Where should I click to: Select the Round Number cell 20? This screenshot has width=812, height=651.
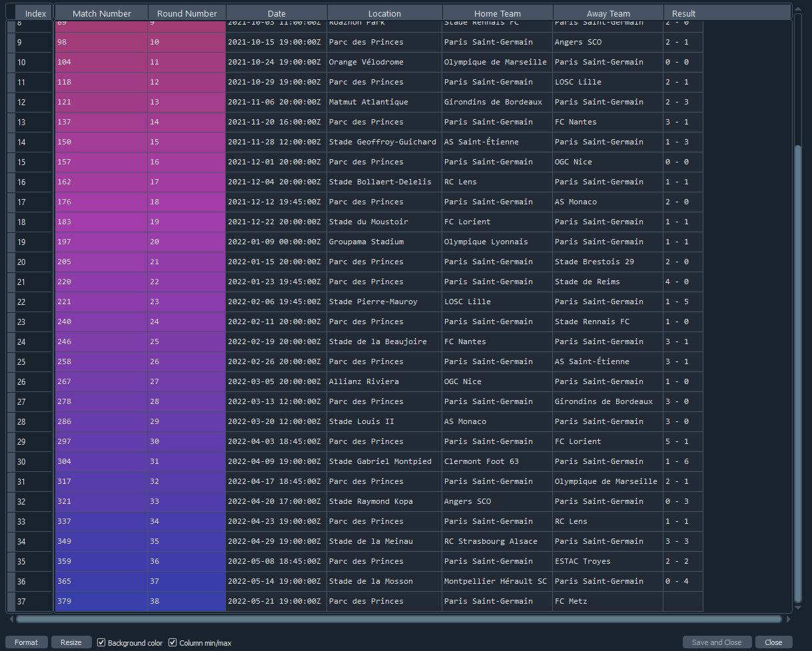point(187,242)
